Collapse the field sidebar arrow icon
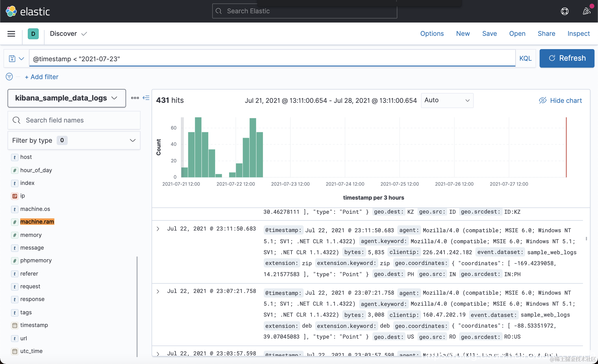The width and height of the screenshot is (598, 364). point(146,98)
